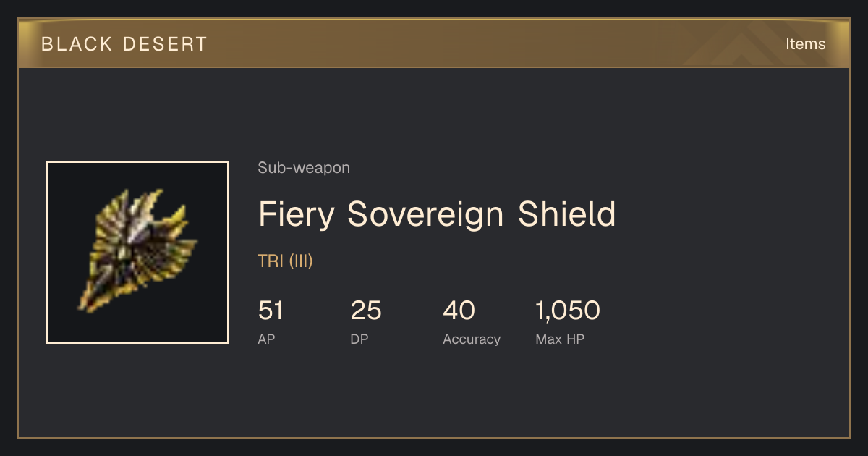Click the Fiery Sovereign Shield item icon
This screenshot has width=868, height=456.
(137, 253)
